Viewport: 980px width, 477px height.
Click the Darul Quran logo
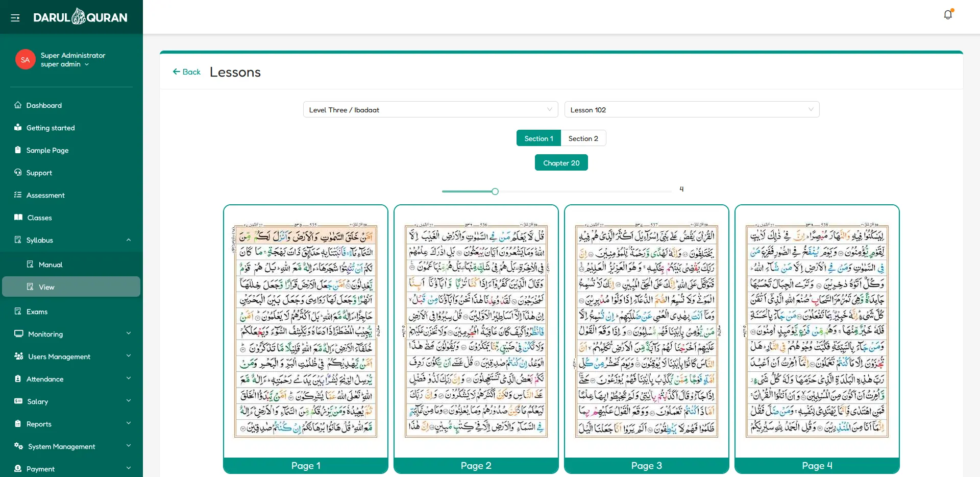pos(81,16)
